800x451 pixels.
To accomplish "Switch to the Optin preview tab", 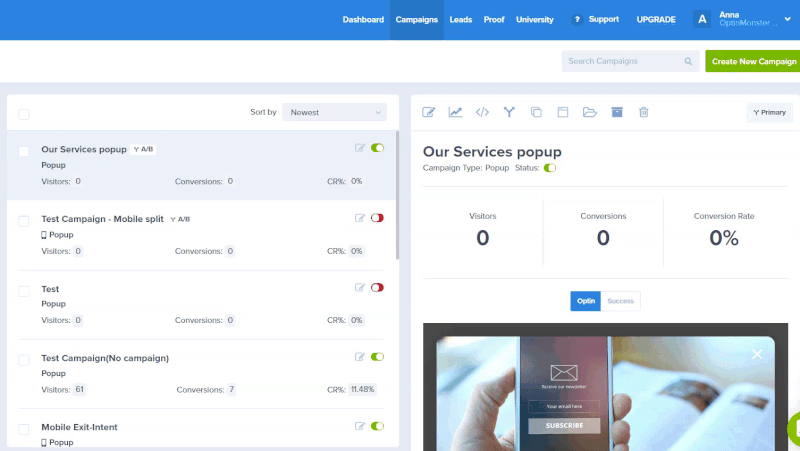I will coord(586,301).
